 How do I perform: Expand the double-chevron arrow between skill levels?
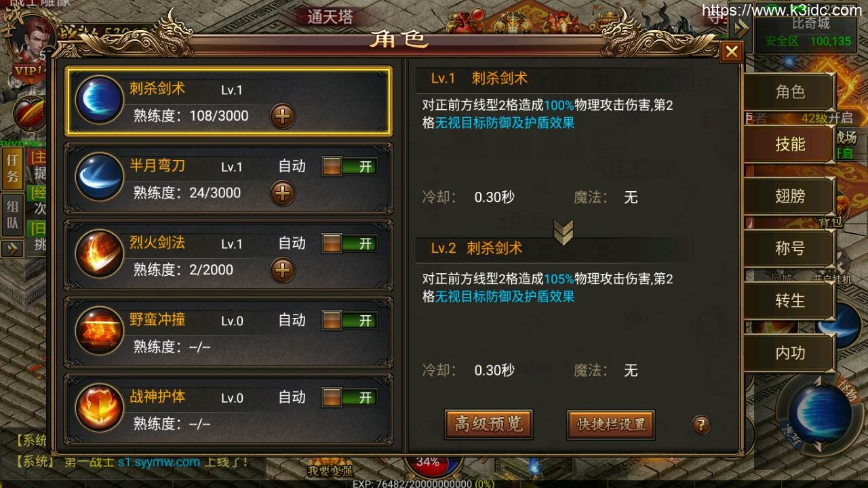pyautogui.click(x=564, y=232)
